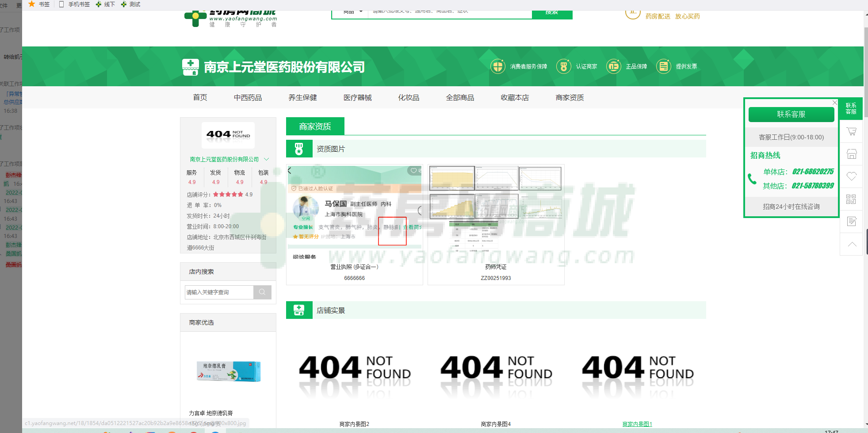Open the previous slide arrow on doctor card

290,170
